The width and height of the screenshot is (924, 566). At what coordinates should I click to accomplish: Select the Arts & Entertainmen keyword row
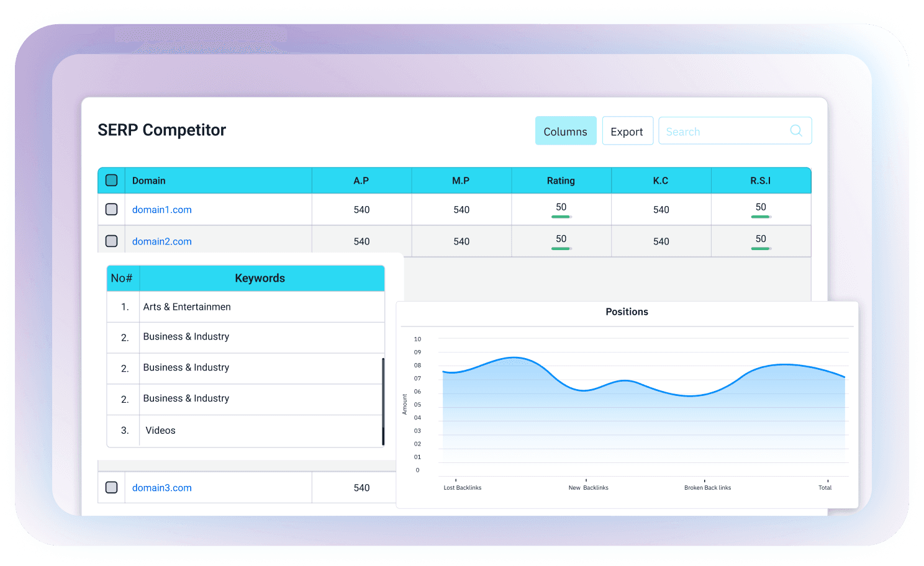click(x=187, y=307)
